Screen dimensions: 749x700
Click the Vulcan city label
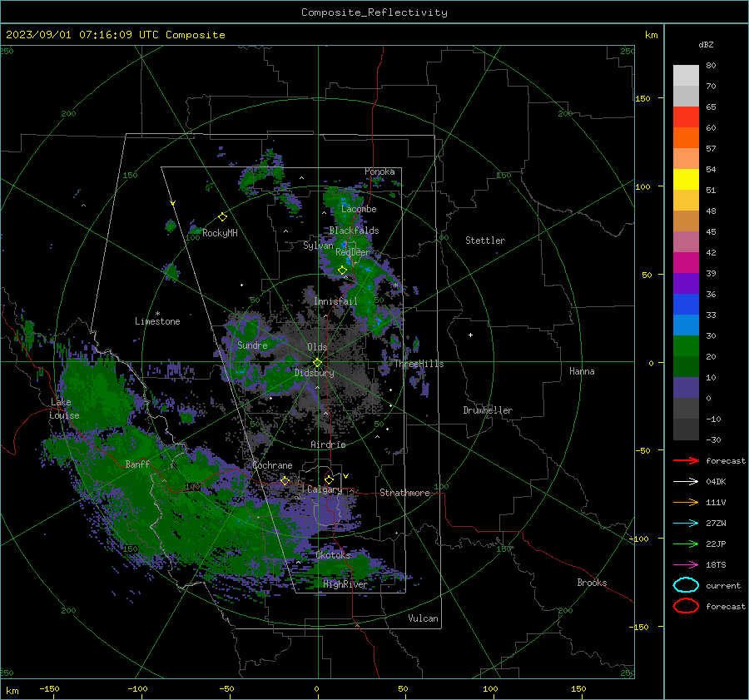click(x=423, y=618)
